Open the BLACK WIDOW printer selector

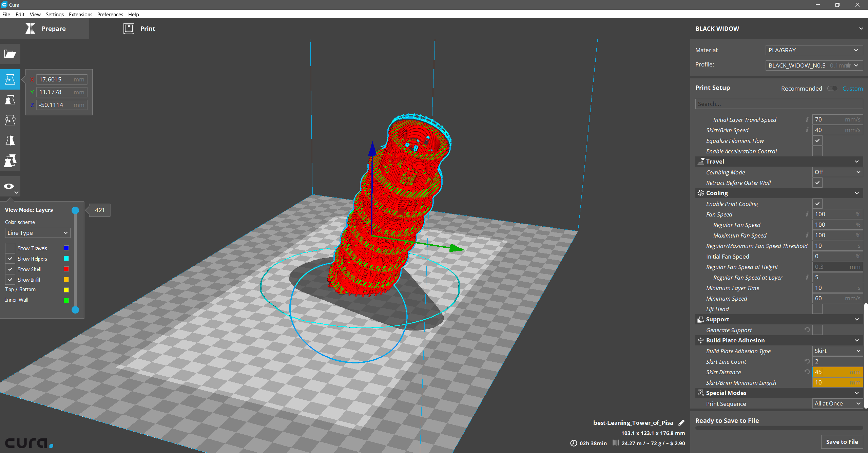coord(779,29)
